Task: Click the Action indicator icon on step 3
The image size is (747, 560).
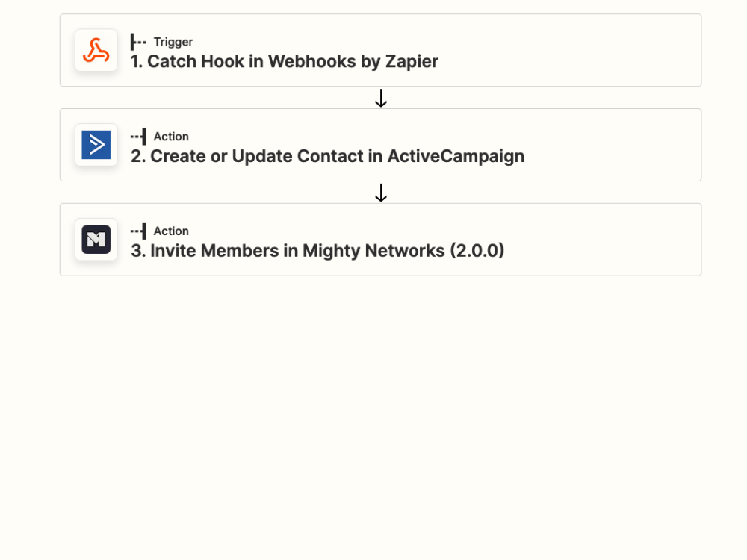Action: 137,231
